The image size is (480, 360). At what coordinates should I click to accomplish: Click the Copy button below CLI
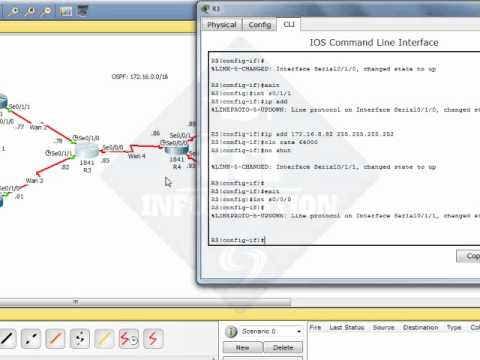pos(468,256)
